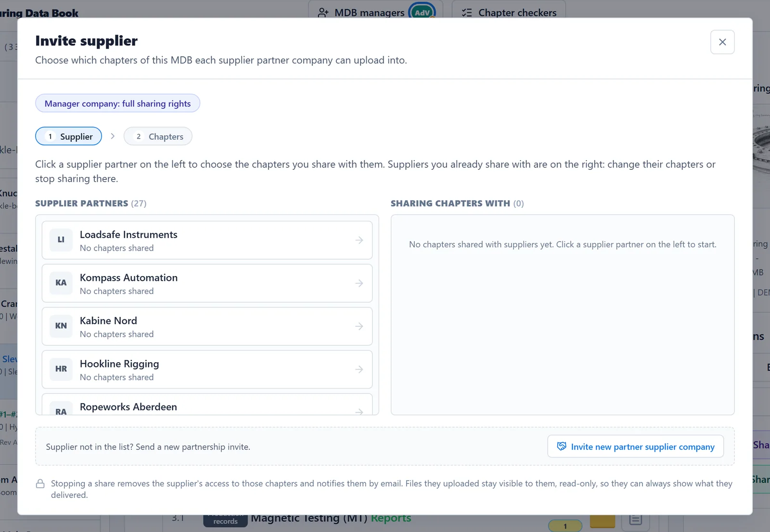The height and width of the screenshot is (532, 770).
Task: Click the KN avatar badge
Action: coord(61,326)
